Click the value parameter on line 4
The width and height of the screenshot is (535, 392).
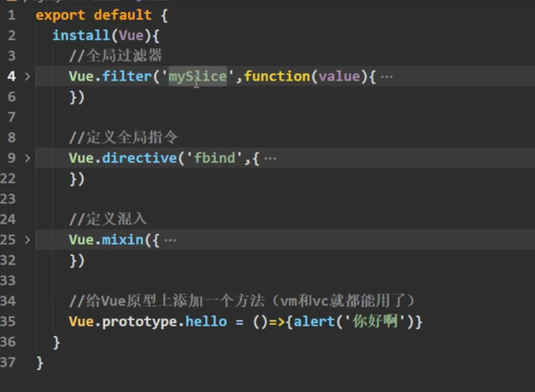[340, 76]
